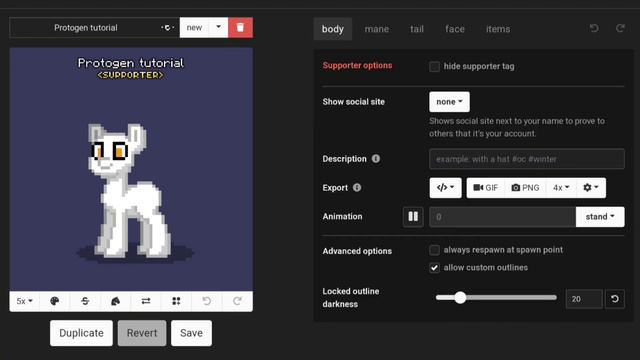Click the Duplicate button

click(x=81, y=333)
